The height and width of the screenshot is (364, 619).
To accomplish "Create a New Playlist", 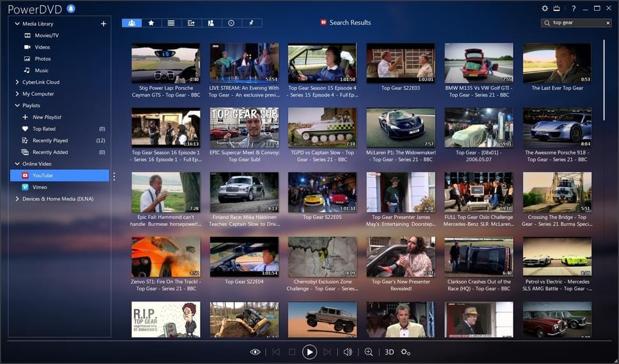I will tap(47, 118).
